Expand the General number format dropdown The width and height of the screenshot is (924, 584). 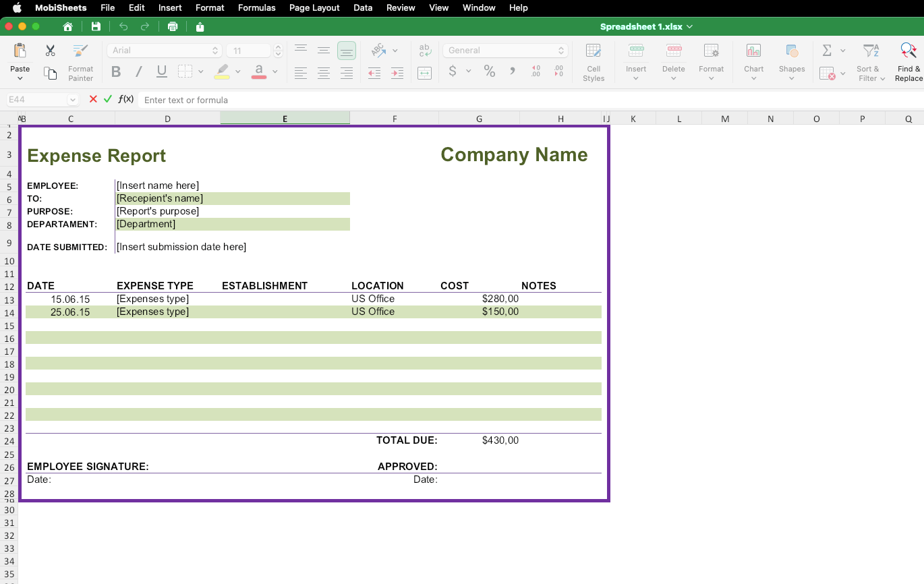click(x=504, y=51)
